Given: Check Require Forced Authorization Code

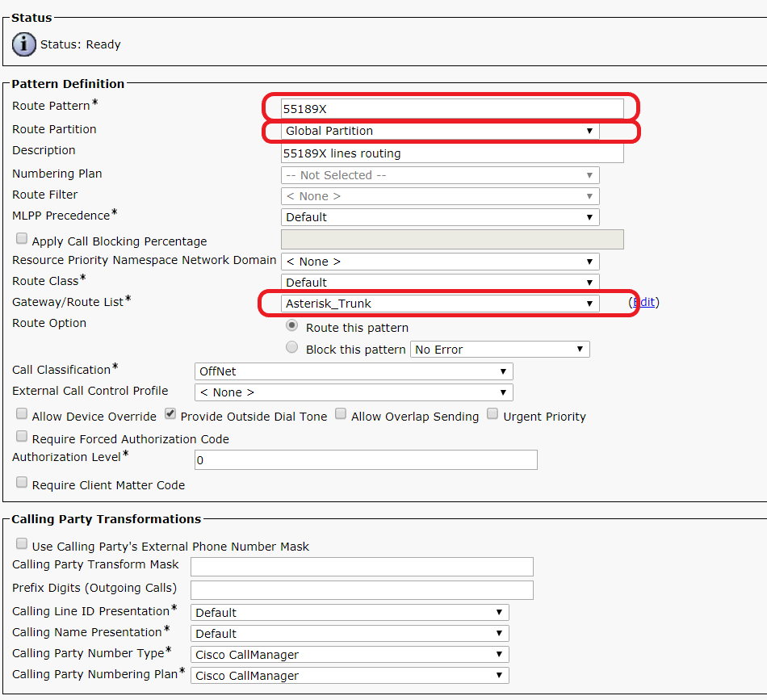Looking at the screenshot, I should [x=22, y=436].
